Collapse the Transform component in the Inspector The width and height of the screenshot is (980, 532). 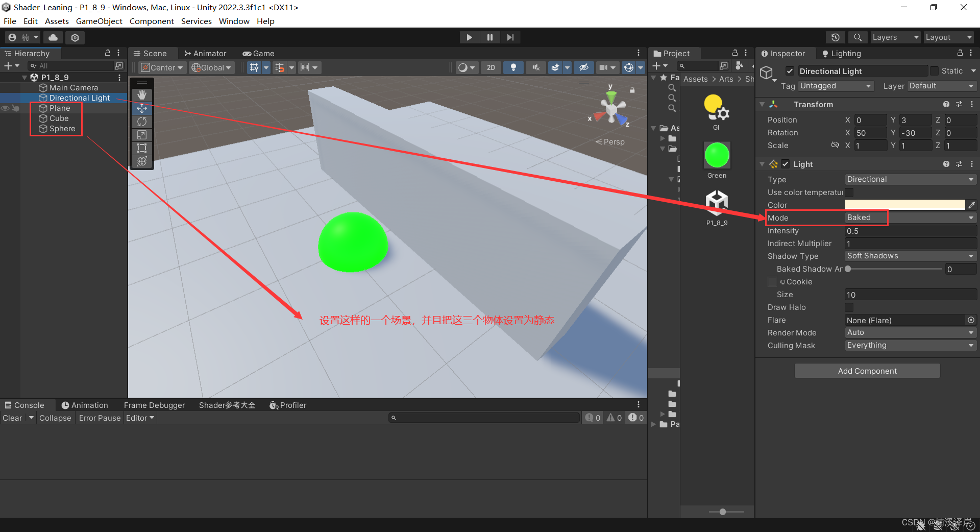click(762, 104)
